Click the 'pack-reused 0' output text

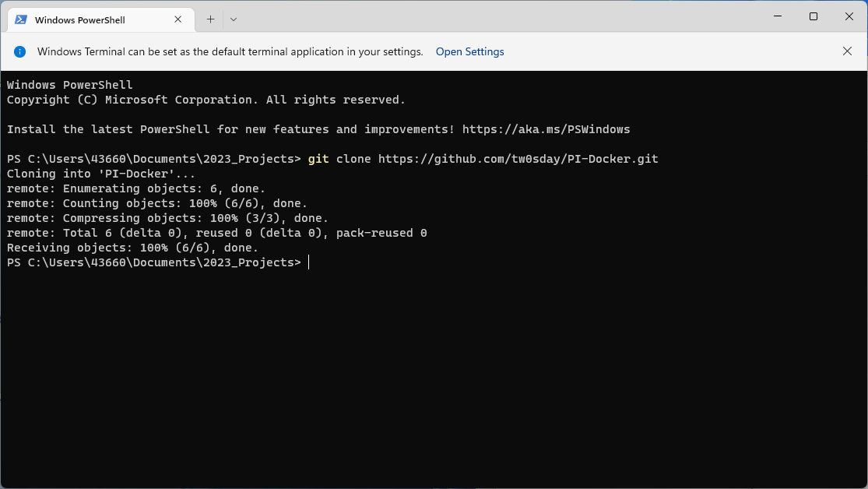pyautogui.click(x=381, y=233)
